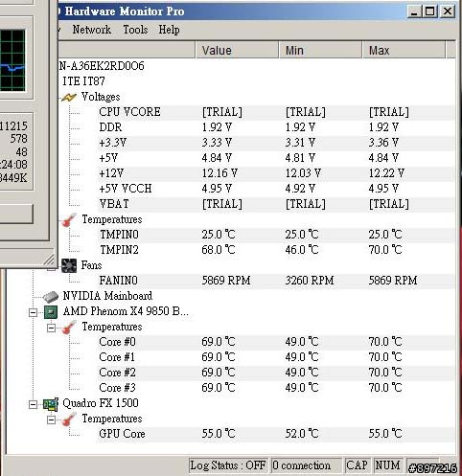462x476 pixels.
Task: Close the Hardware Monitor Pro window
Action: 448,11
